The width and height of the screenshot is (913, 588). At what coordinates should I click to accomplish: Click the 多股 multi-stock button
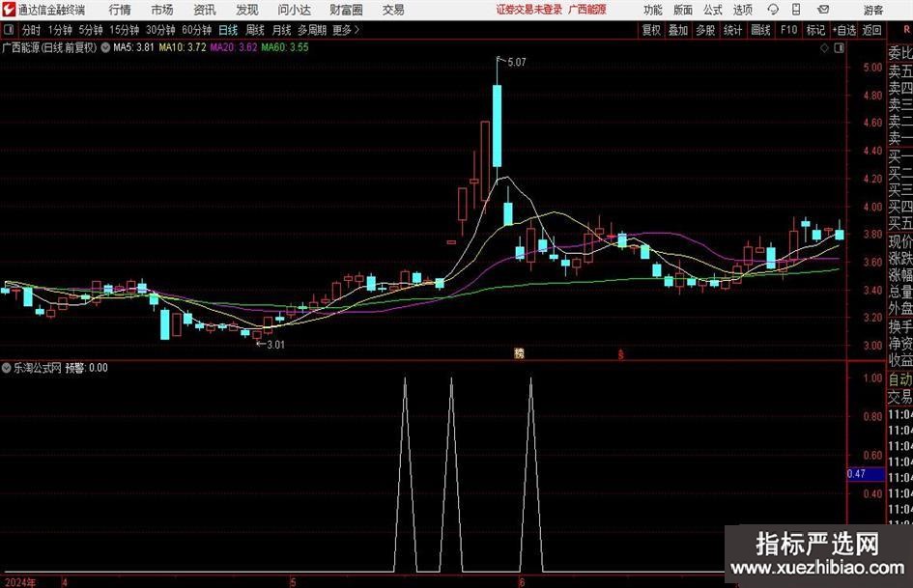705,30
